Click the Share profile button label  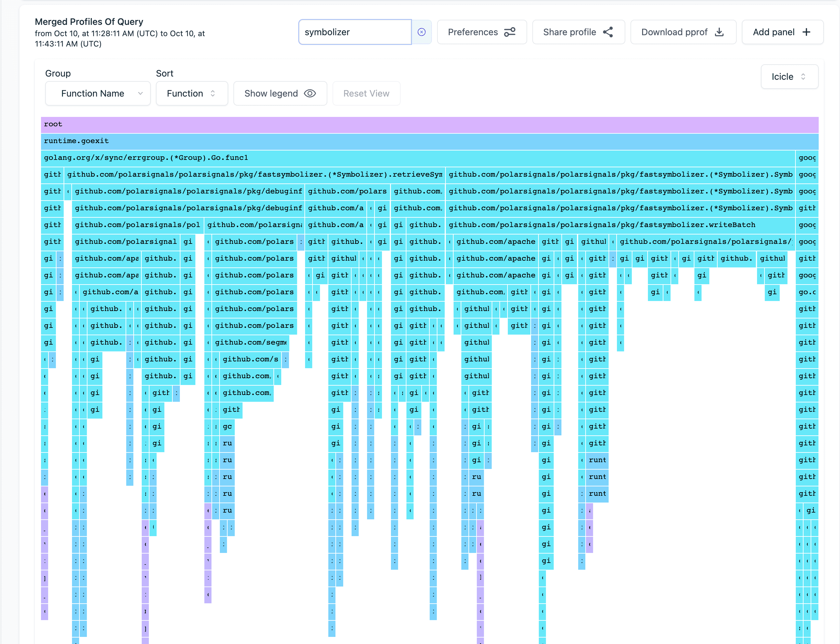click(569, 32)
